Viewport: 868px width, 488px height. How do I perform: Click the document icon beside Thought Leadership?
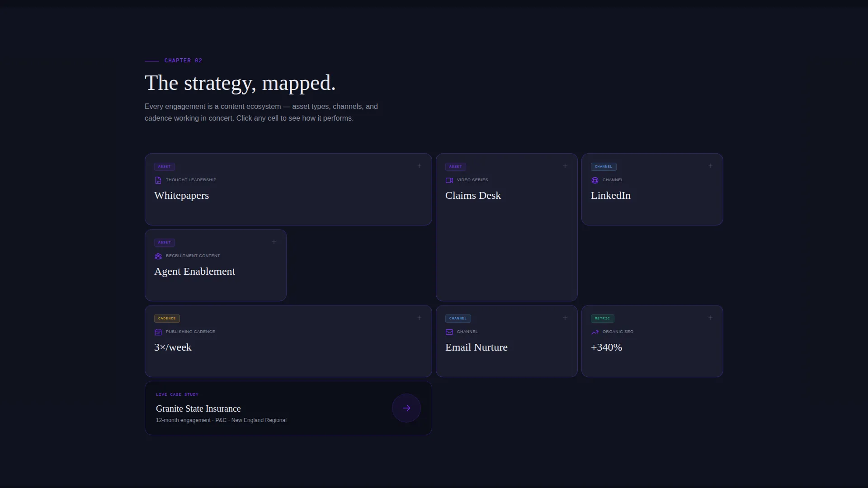tap(158, 180)
